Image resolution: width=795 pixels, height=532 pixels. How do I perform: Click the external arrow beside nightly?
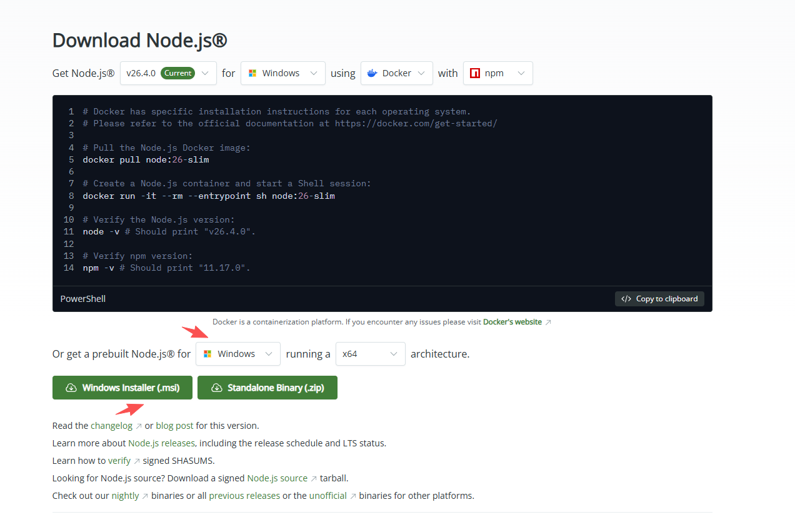(145, 496)
